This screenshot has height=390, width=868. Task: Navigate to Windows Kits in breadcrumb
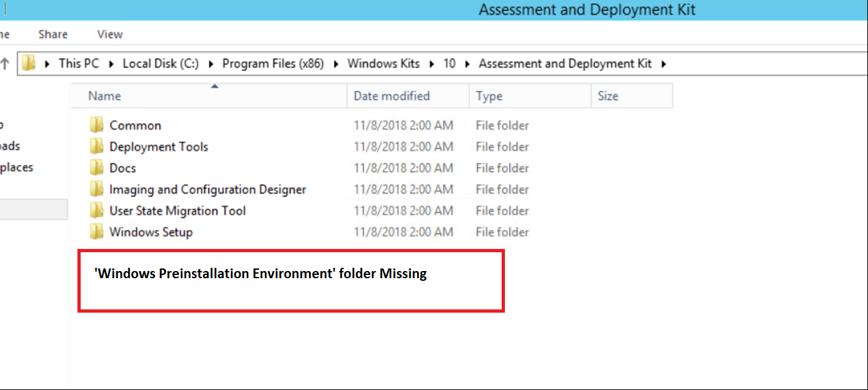(x=383, y=64)
